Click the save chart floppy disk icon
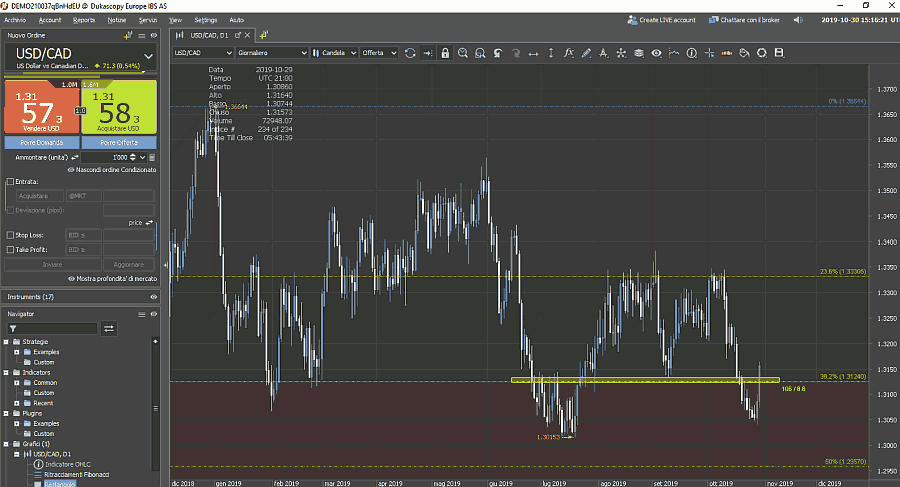Screen dimensions: 900x487 click(779, 53)
